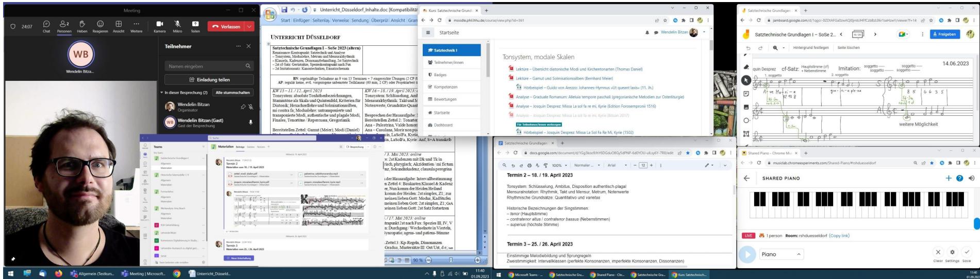Screen dimensions: 980x279
Task: Click the Word zoom slider handle
Action: [451, 260]
